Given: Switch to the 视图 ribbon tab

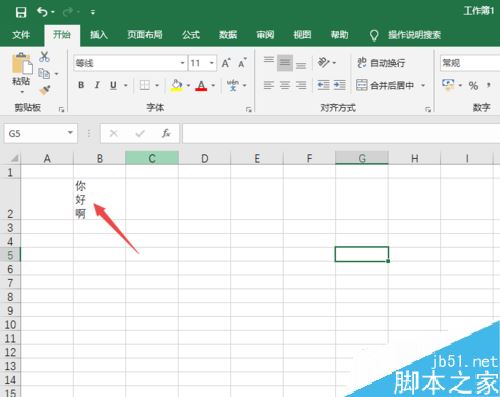Looking at the screenshot, I should (302, 34).
